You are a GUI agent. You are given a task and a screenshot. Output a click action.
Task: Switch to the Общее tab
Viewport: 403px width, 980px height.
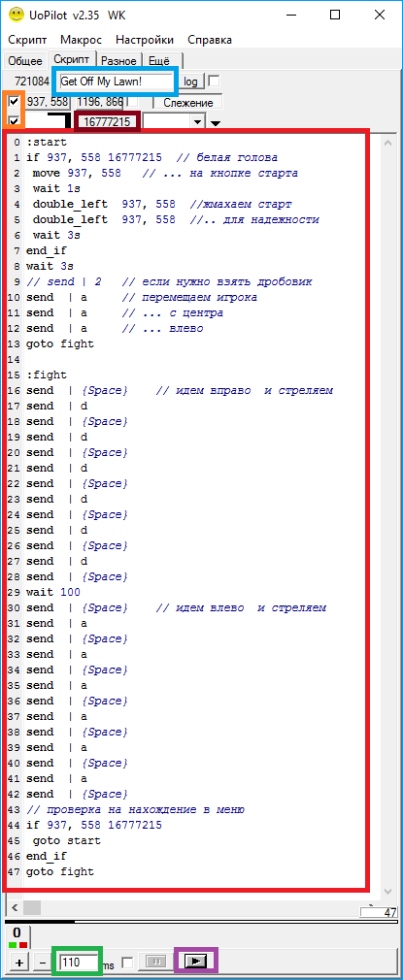(25, 61)
